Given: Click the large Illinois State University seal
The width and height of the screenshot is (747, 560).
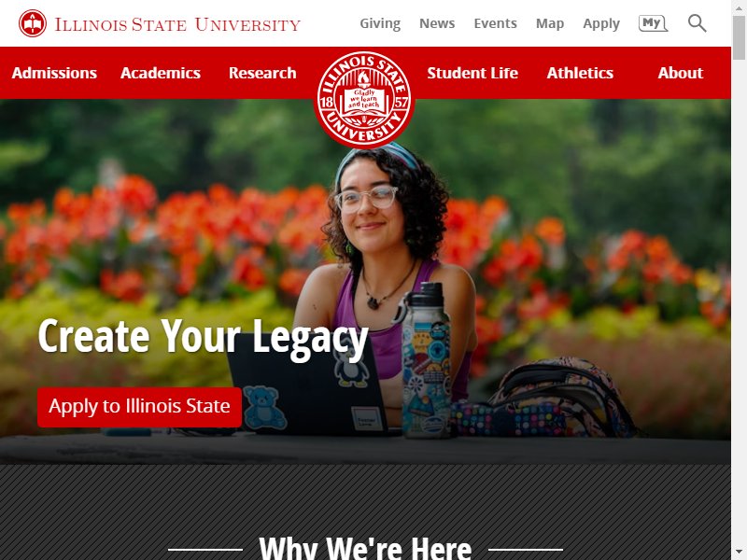Looking at the screenshot, I should [x=364, y=100].
